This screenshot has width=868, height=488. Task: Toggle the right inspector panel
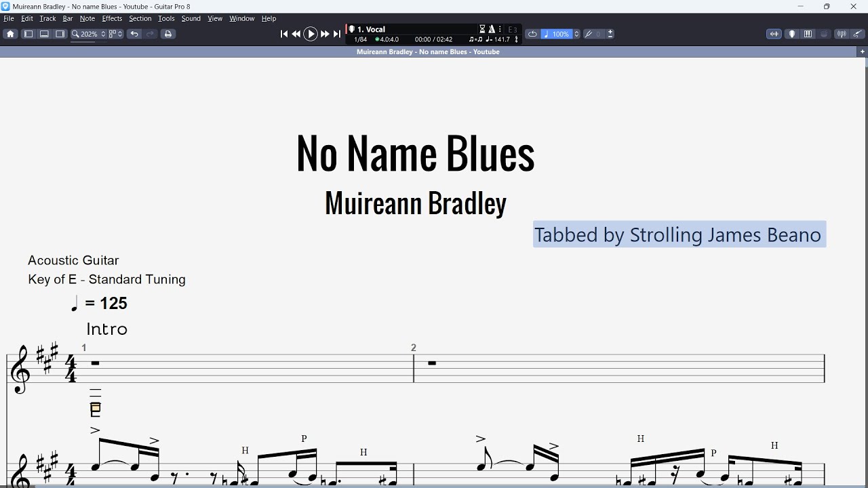coord(60,34)
